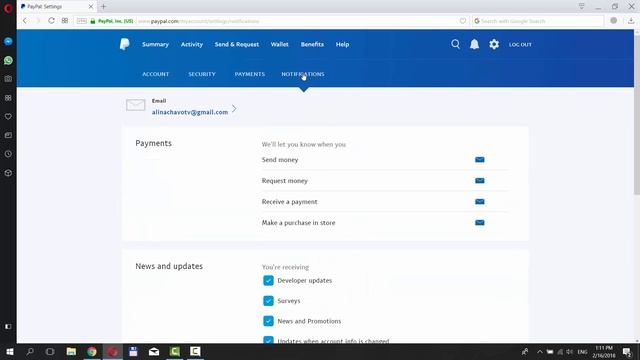This screenshot has height=360, width=640.
Task: Open Speed Dial grid in the sidebar
Action: [x=8, y=98]
